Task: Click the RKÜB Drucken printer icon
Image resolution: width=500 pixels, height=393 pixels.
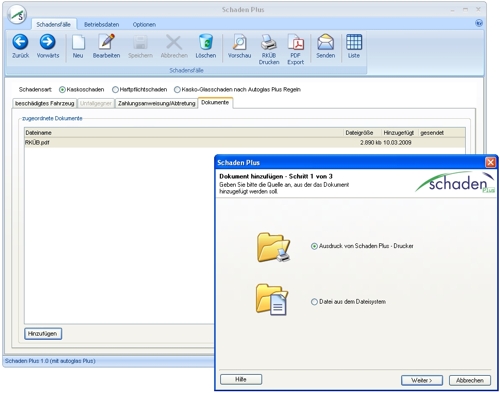Action: [x=268, y=42]
